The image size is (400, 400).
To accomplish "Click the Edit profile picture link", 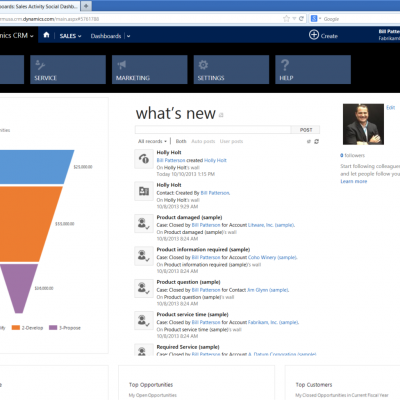I will 391,107.
